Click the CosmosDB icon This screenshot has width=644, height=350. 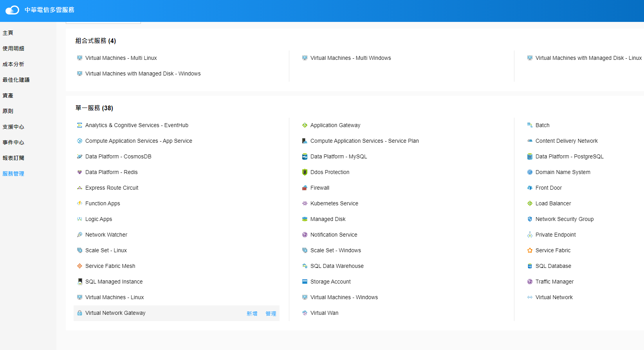tap(80, 156)
